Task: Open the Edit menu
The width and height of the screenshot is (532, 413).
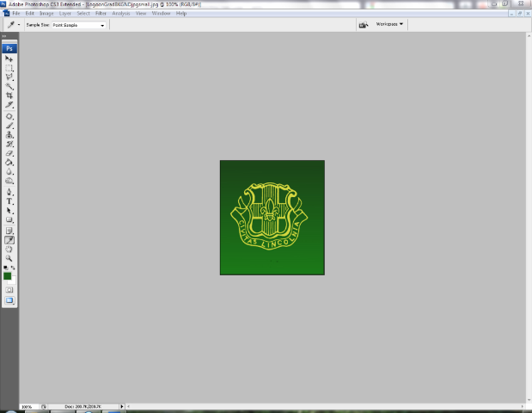Action: [x=30, y=13]
